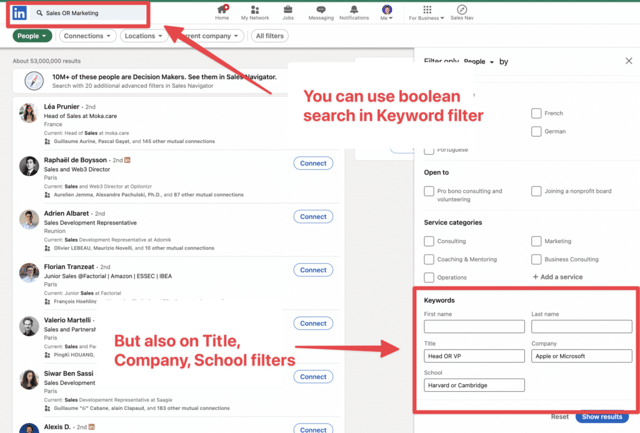Open Siwar Ben Sassi's profile name link
The width and height of the screenshot is (640, 433).
tap(69, 373)
